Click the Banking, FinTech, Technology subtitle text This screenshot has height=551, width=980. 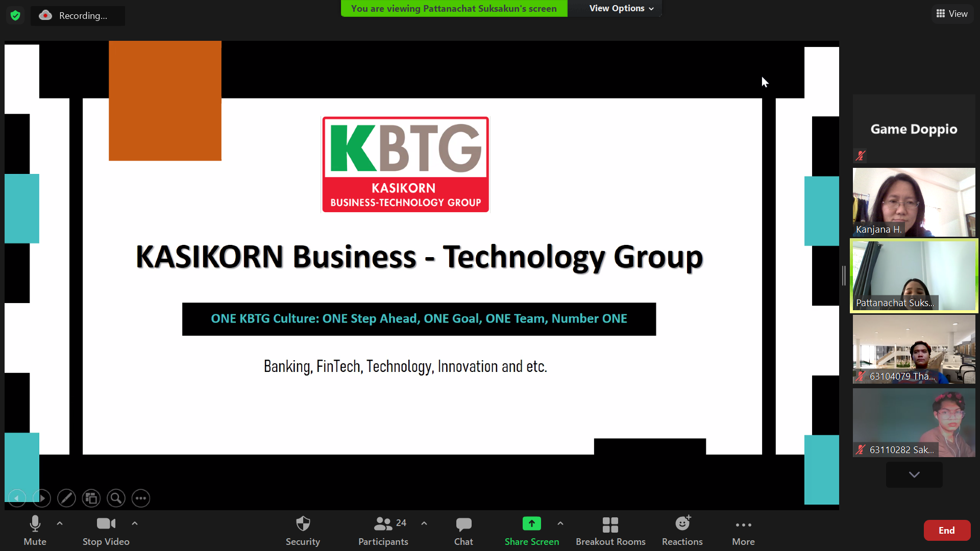pos(405,366)
